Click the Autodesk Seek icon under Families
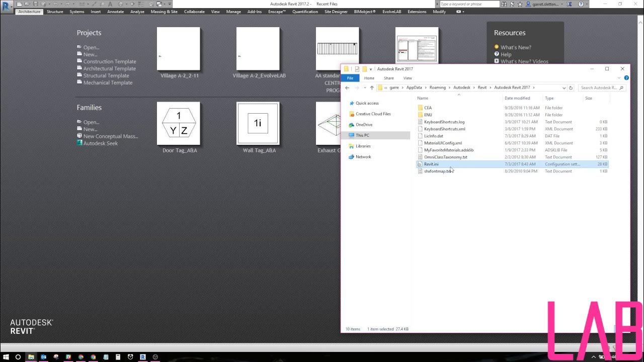 click(79, 143)
